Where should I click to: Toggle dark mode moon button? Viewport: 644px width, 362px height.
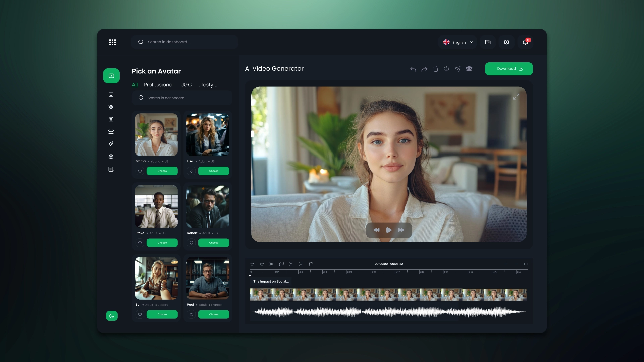[112, 316]
